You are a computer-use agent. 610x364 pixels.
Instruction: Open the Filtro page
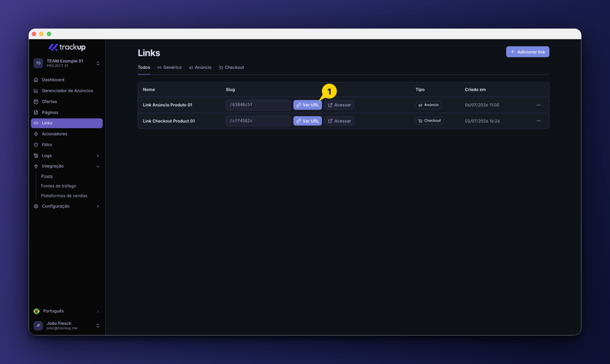tap(67, 145)
